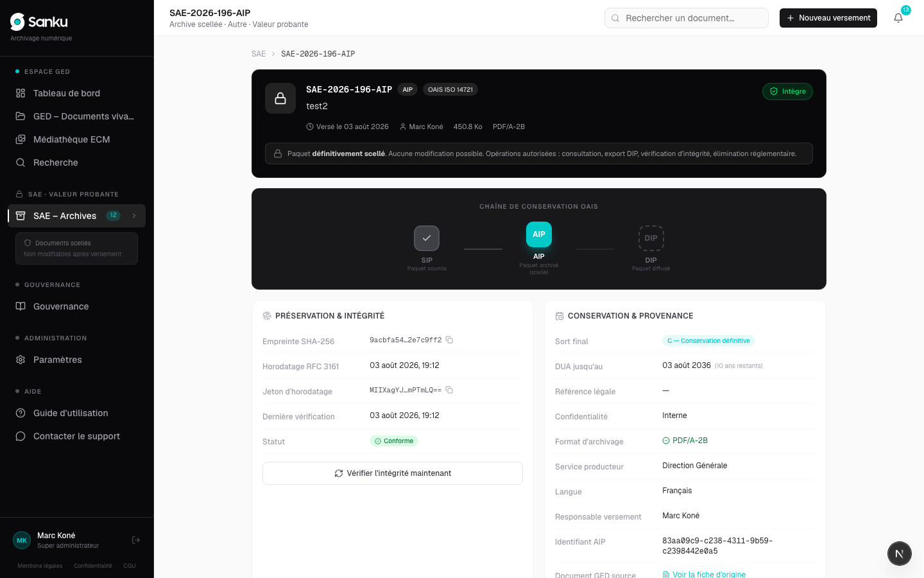Image resolution: width=924 pixels, height=578 pixels.
Task: Focus the Rechercher un document search field
Action: [x=687, y=18]
